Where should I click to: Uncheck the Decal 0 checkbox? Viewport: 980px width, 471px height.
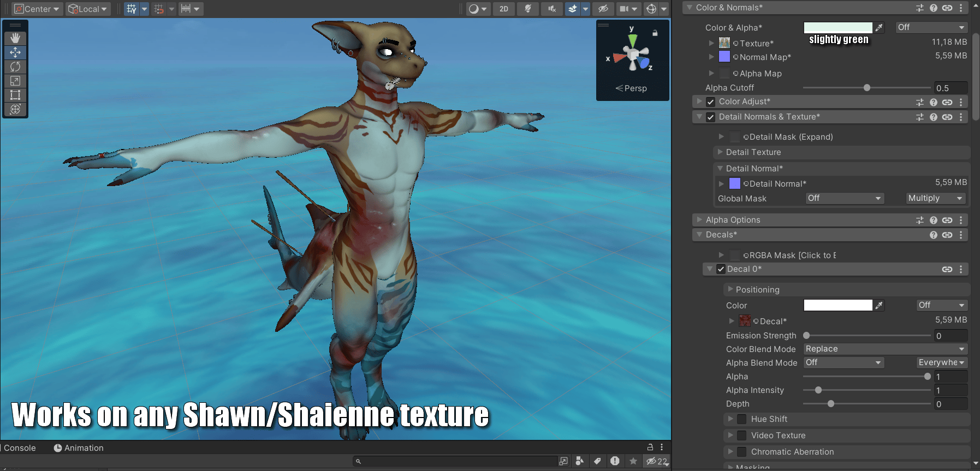point(721,269)
